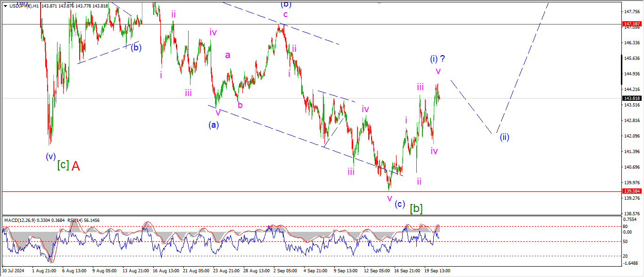Viewport: 644px width, 277px height.
Task: Select the blue (c) wave label
Action: (400, 204)
